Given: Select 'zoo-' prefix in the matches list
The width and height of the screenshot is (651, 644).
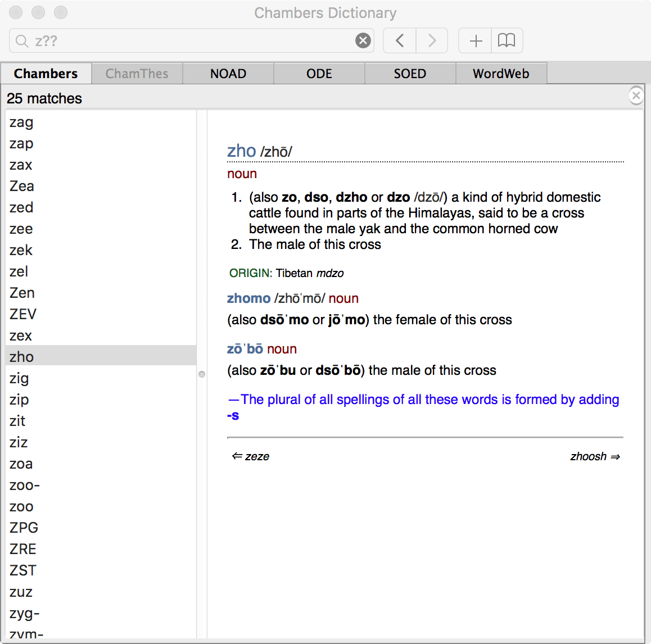Looking at the screenshot, I should (101, 485).
